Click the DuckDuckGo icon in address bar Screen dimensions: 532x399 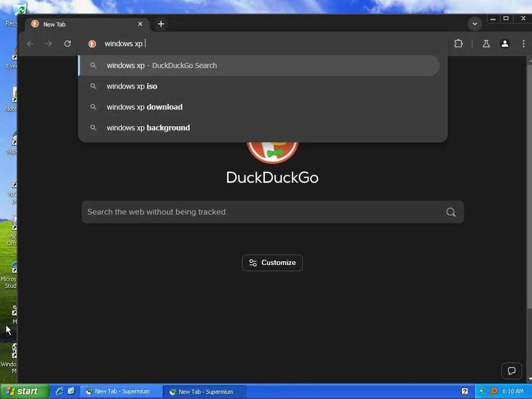coord(92,44)
